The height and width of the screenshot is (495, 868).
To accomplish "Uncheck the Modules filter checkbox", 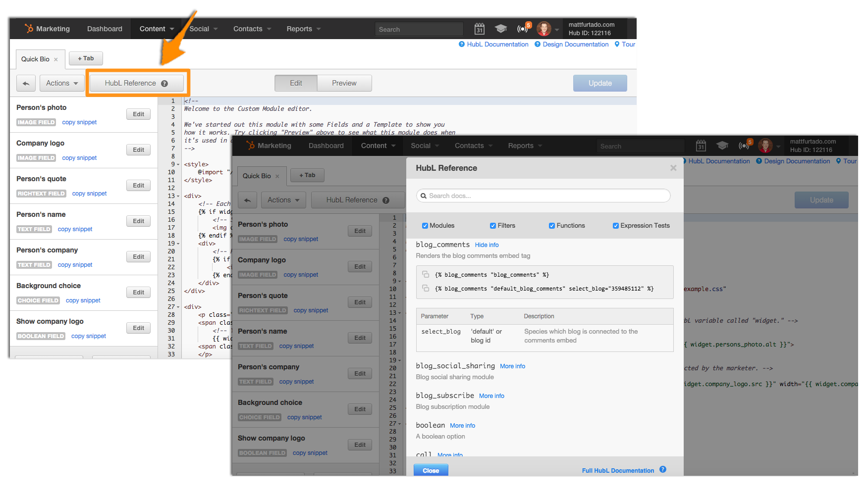I will click(425, 225).
